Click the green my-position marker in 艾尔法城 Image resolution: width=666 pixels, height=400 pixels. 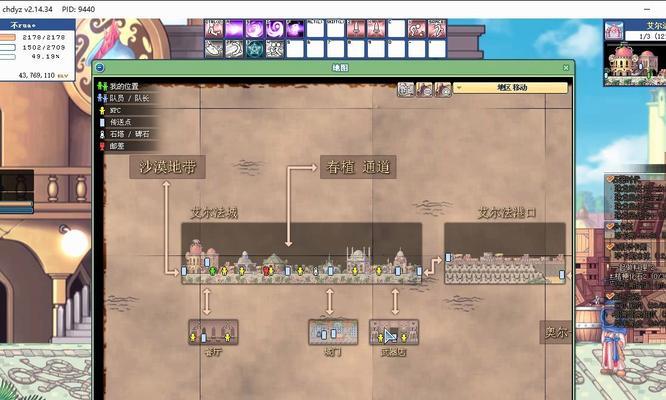point(213,270)
